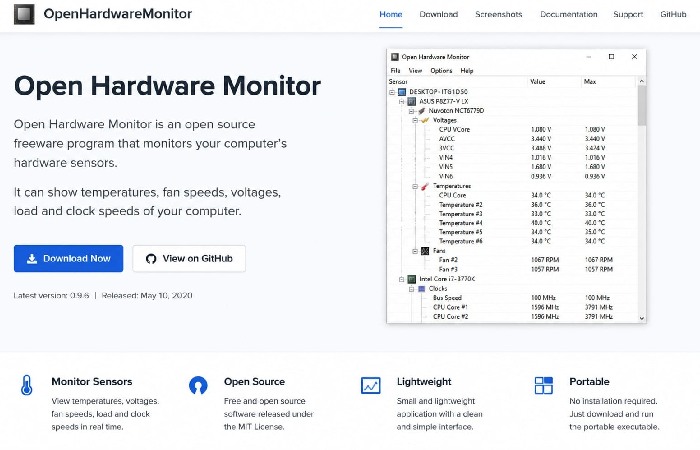Select the Temperature #2 row
700x450 pixels.
point(513,204)
